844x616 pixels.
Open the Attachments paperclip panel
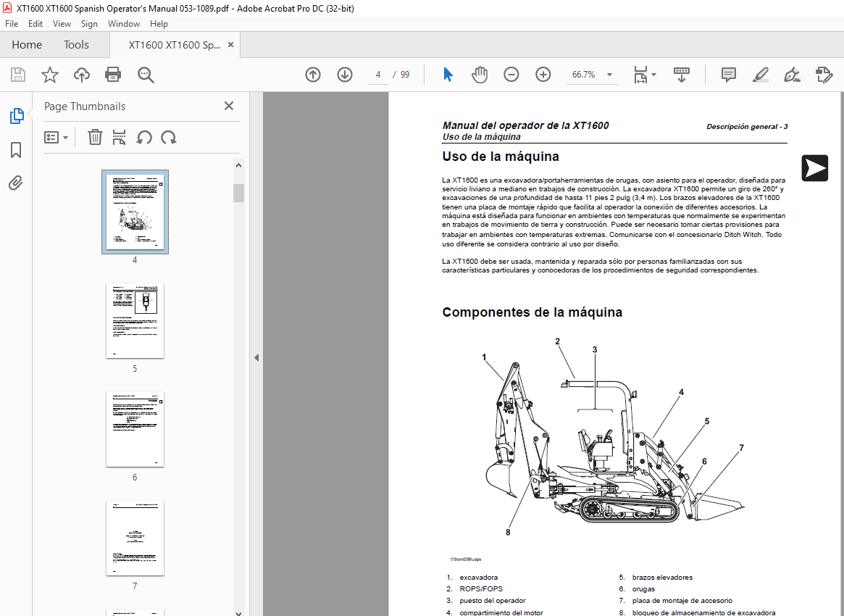16,183
